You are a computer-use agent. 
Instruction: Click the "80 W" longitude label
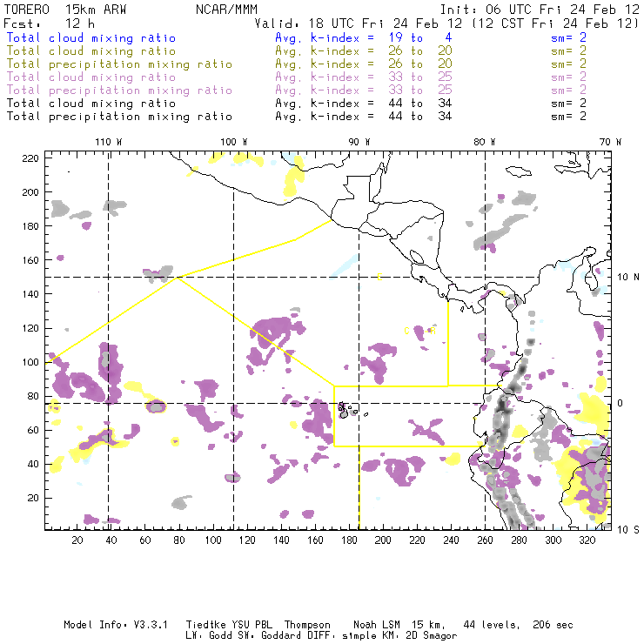[485, 142]
